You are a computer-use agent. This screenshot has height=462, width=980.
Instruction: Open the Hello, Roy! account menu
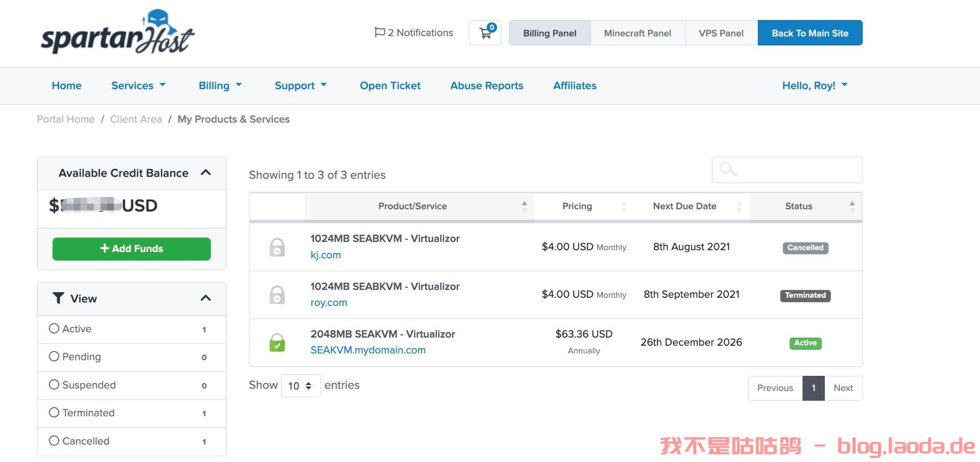point(815,86)
